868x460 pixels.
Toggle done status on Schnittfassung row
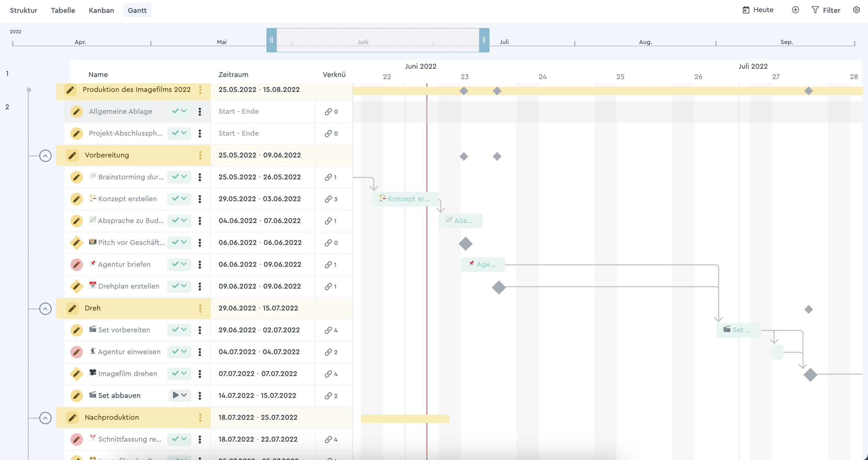click(175, 439)
